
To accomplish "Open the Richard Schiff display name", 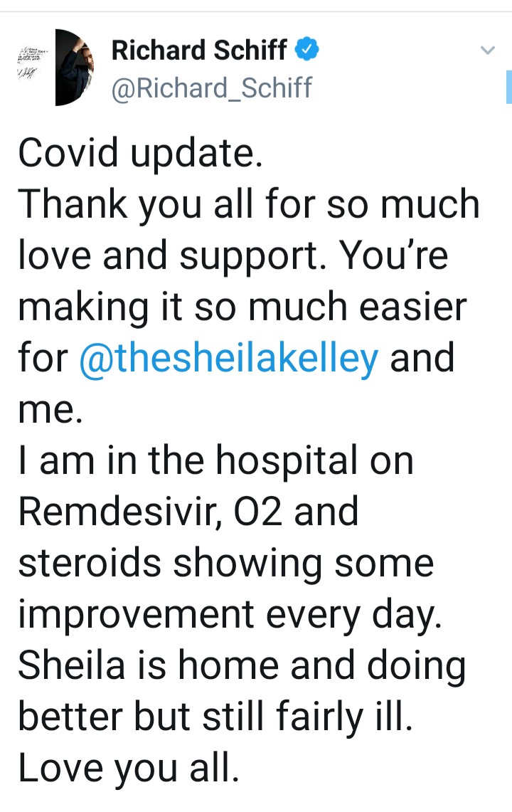I will click(x=200, y=51).
